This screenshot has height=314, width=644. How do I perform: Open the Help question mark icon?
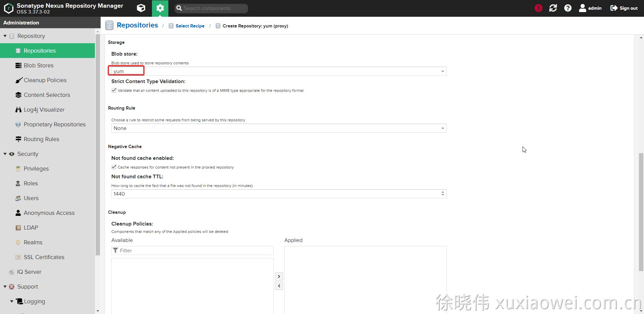click(x=568, y=8)
